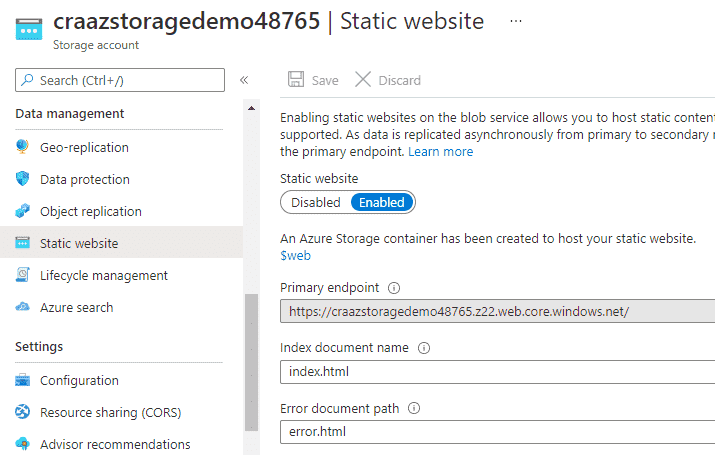This screenshot has height=455, width=715.
Task: Click the Primary endpoint URL field
Action: point(497,311)
